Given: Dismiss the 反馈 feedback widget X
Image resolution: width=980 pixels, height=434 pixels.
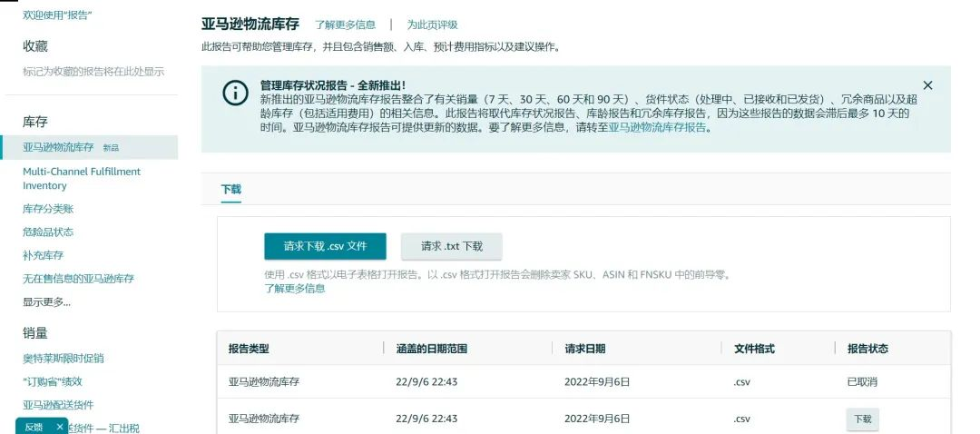Looking at the screenshot, I should point(60,426).
